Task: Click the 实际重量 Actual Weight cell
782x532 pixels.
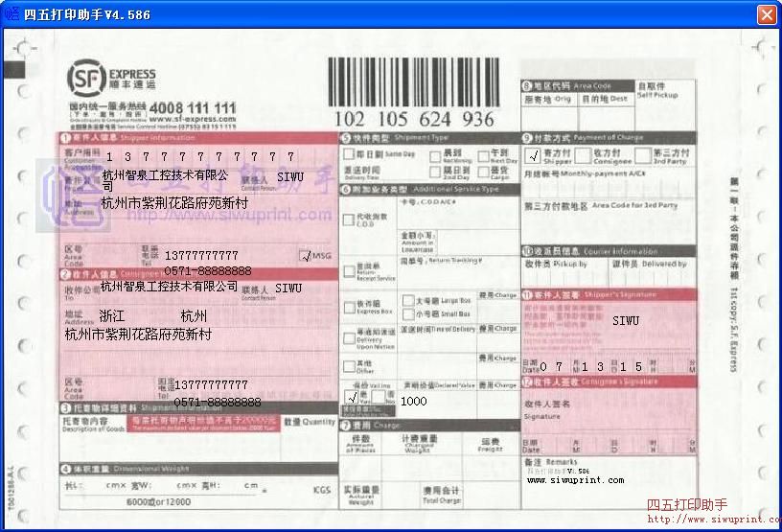Action: point(361,495)
